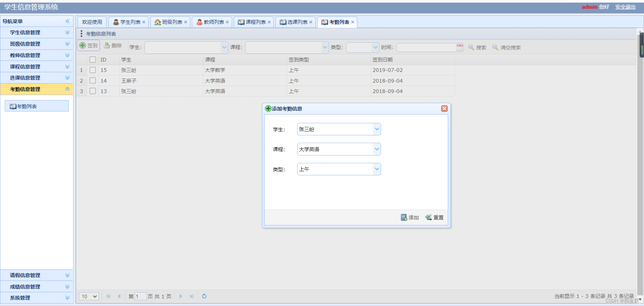Screen dimensions: 644x306
Task: Close the 选课列表 tab
Action: pyautogui.click(x=311, y=22)
